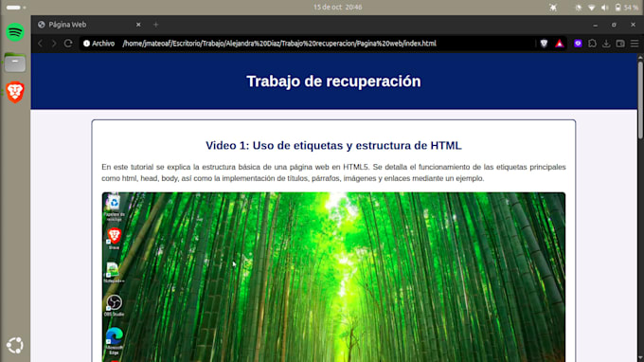Click the star-shaped tray indicator icon

(553, 8)
